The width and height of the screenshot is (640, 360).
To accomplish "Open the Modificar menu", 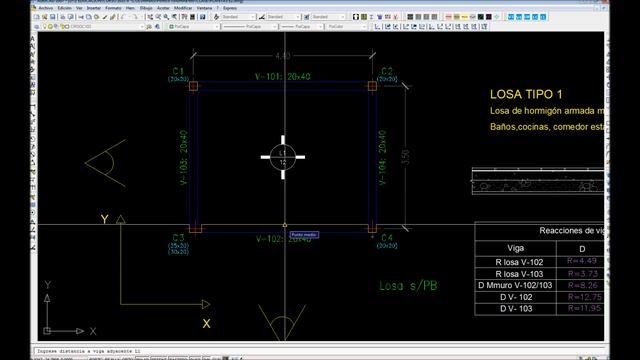I will tap(183, 8).
